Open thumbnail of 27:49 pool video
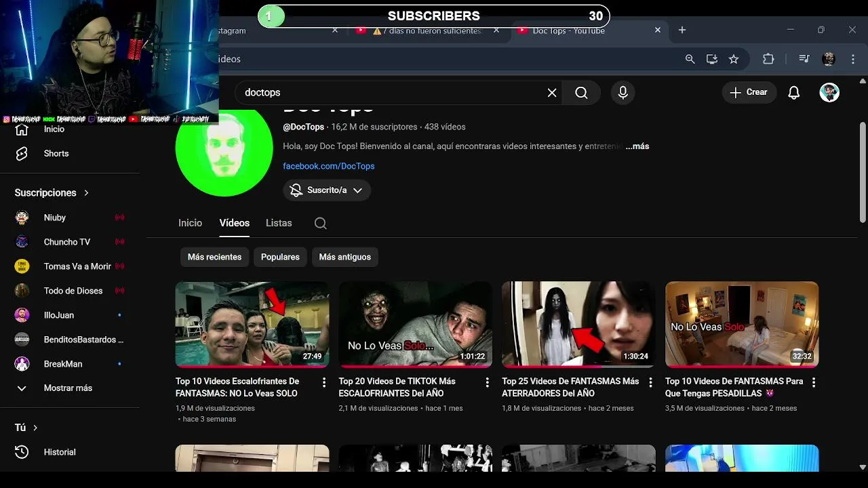 click(252, 325)
